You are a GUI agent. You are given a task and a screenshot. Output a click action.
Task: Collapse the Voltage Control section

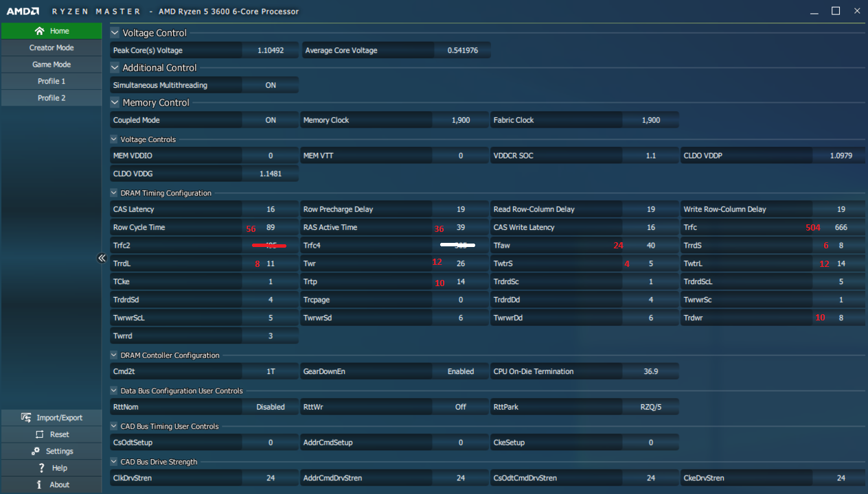point(115,33)
